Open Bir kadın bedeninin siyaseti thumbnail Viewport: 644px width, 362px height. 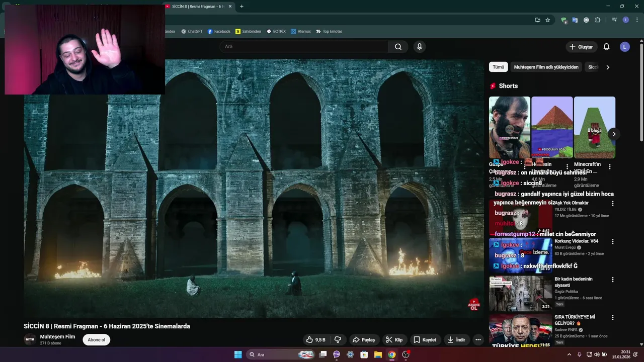(x=521, y=294)
